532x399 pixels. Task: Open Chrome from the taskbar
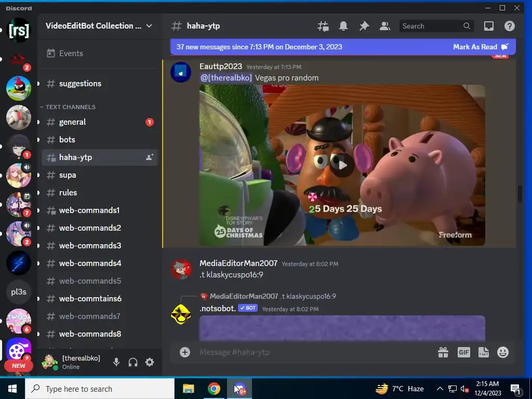click(214, 389)
